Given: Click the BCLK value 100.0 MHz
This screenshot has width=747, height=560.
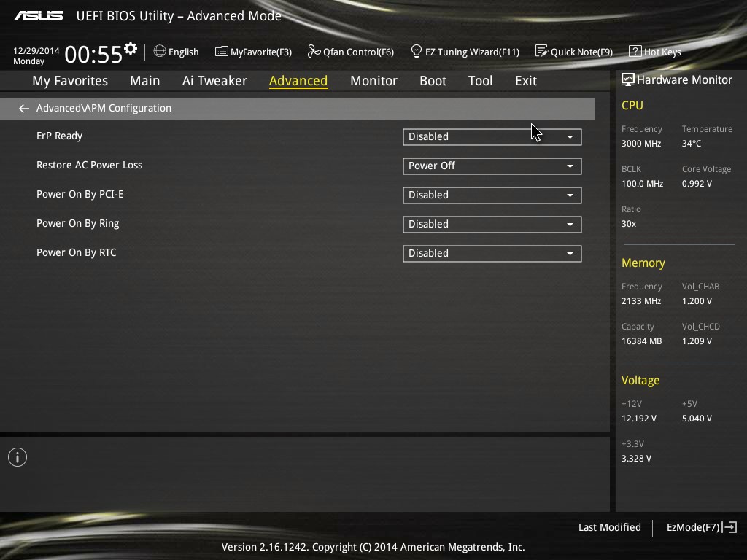Looking at the screenshot, I should [x=642, y=183].
